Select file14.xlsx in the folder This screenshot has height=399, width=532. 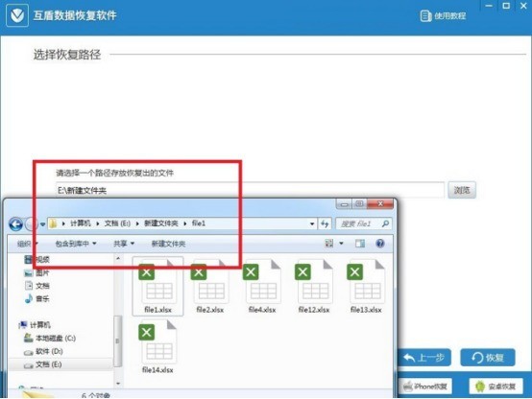click(x=157, y=347)
